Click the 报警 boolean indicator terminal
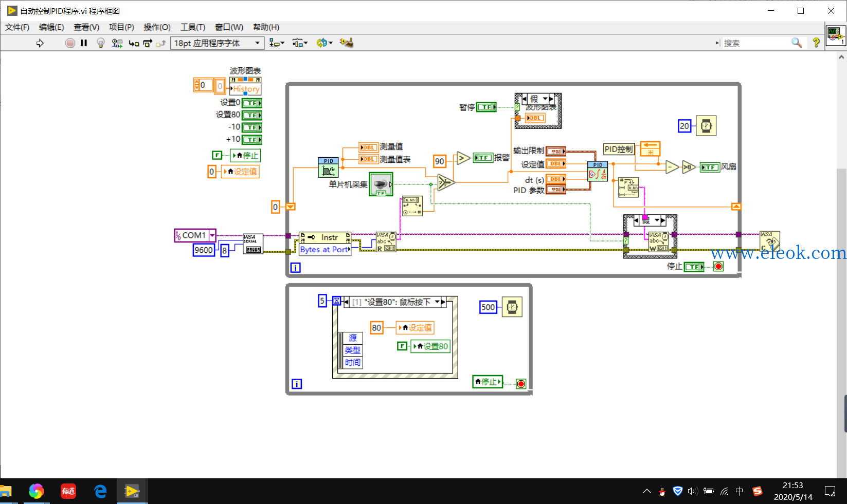Viewport: 847px width, 504px height. [483, 158]
